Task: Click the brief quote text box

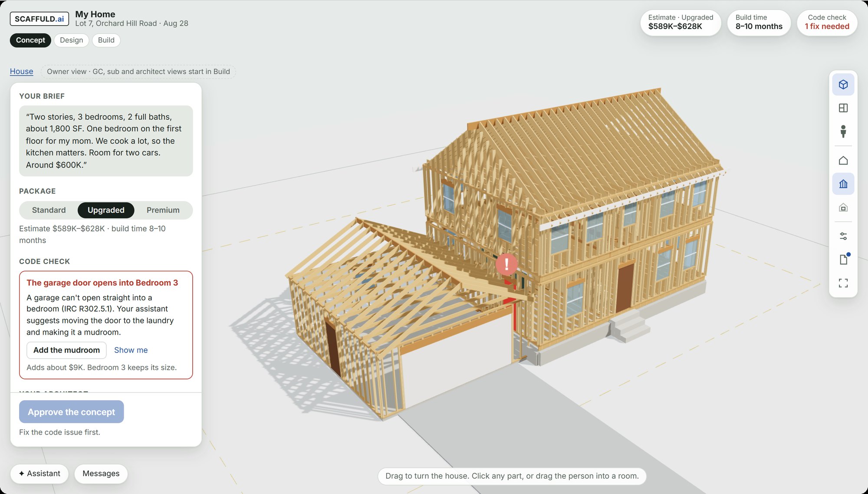Action: coord(106,141)
